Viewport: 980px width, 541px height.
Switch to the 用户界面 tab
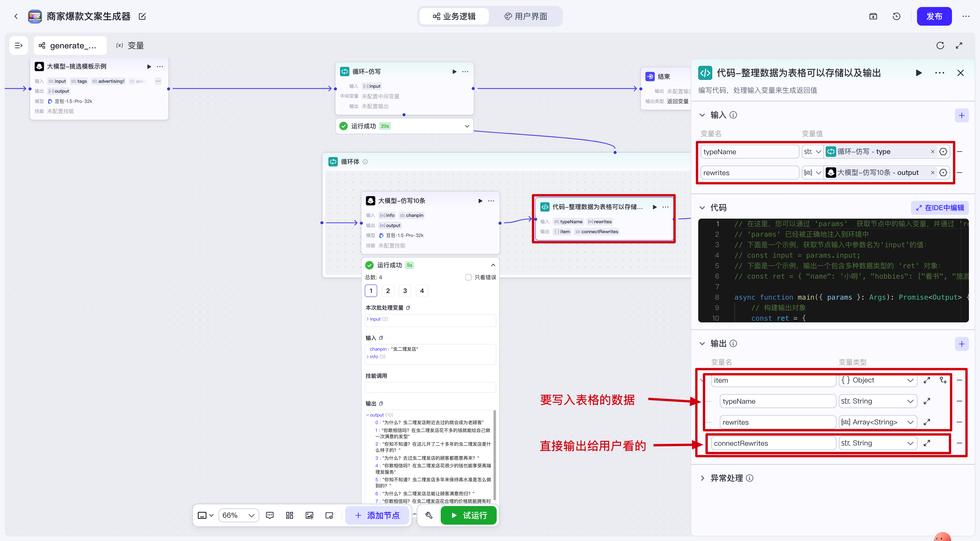526,16
